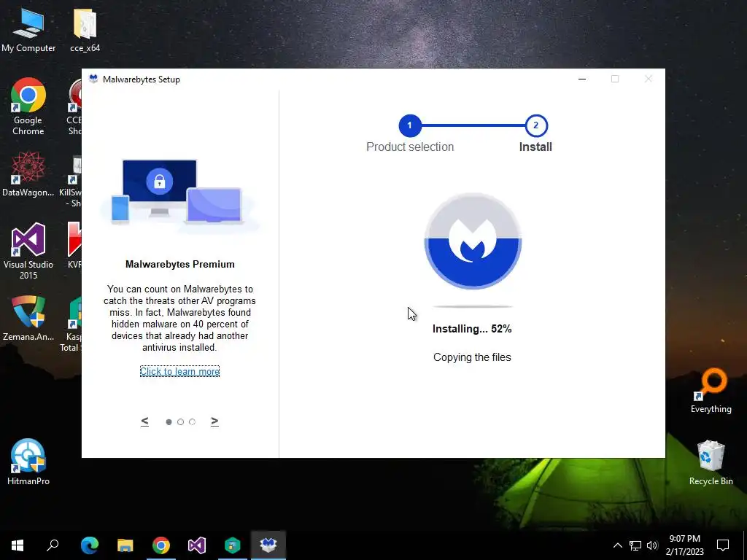Click the green hexagon app taskbar icon
The height and width of the screenshot is (560, 747).
[x=233, y=545]
